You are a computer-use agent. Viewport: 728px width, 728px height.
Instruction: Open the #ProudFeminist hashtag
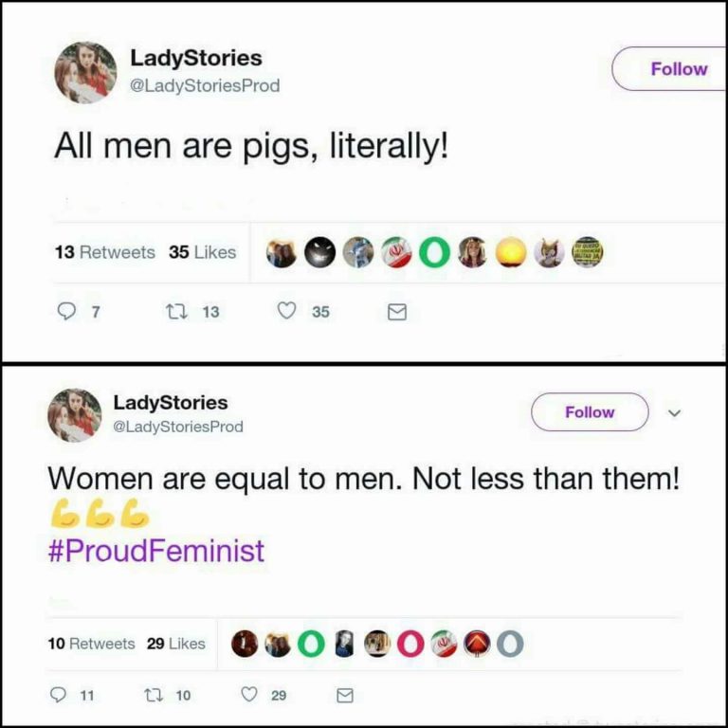[x=156, y=551]
